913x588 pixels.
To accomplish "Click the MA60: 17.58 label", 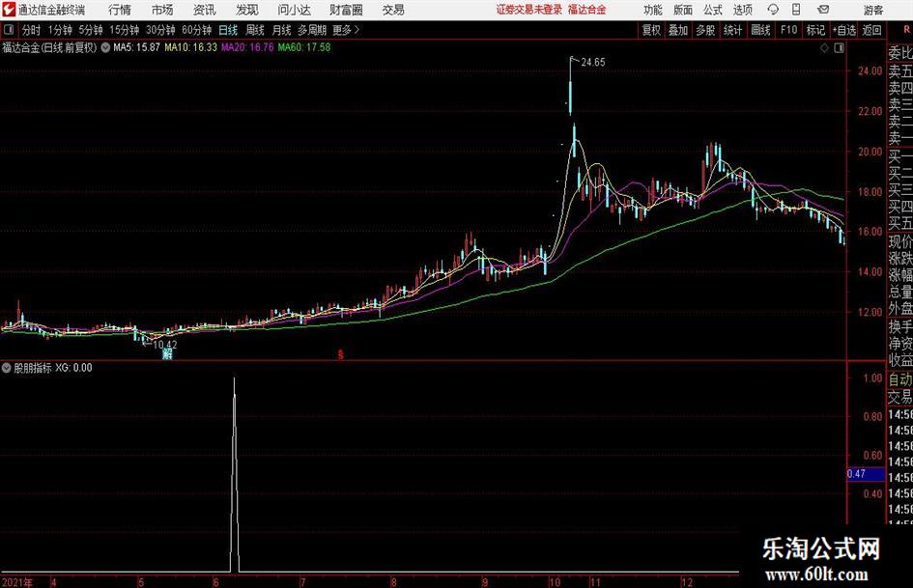I will click(x=304, y=47).
